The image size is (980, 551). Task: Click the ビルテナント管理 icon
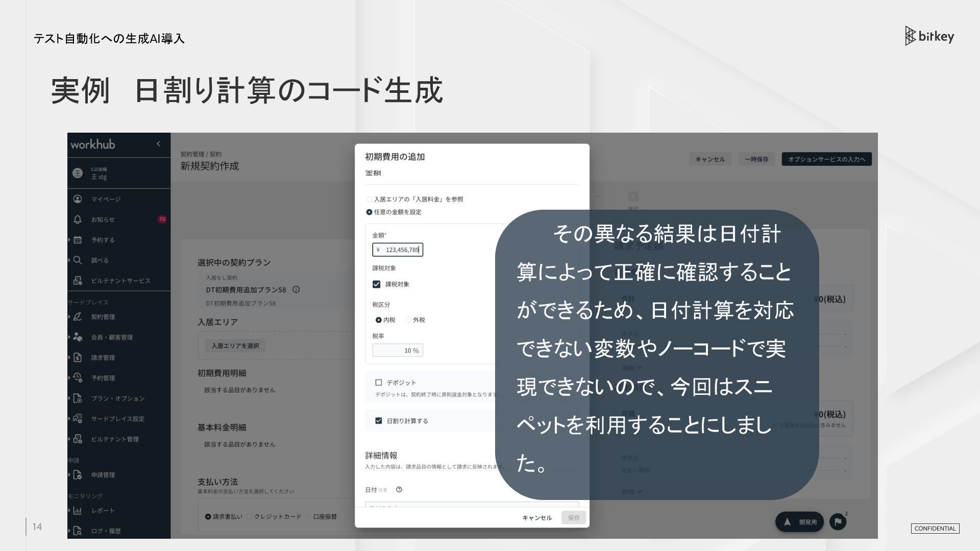pyautogui.click(x=78, y=439)
